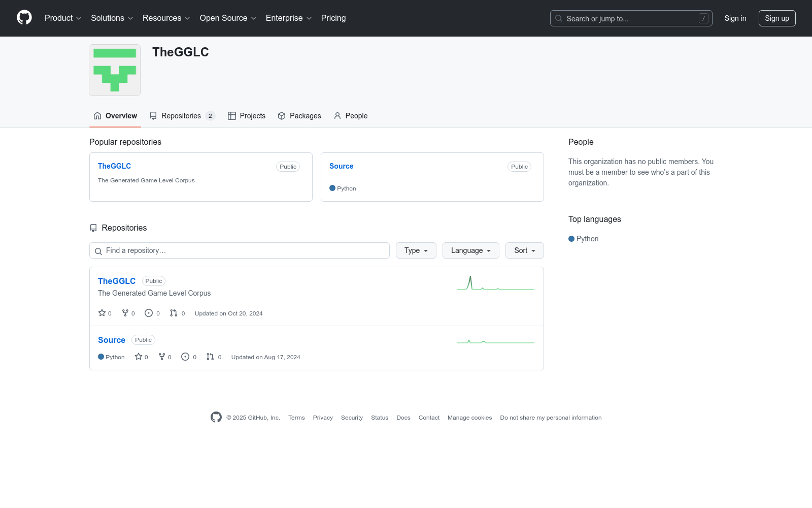This screenshot has width=812, height=508.
Task: Click the TheGGLC organization avatar
Action: (115, 70)
